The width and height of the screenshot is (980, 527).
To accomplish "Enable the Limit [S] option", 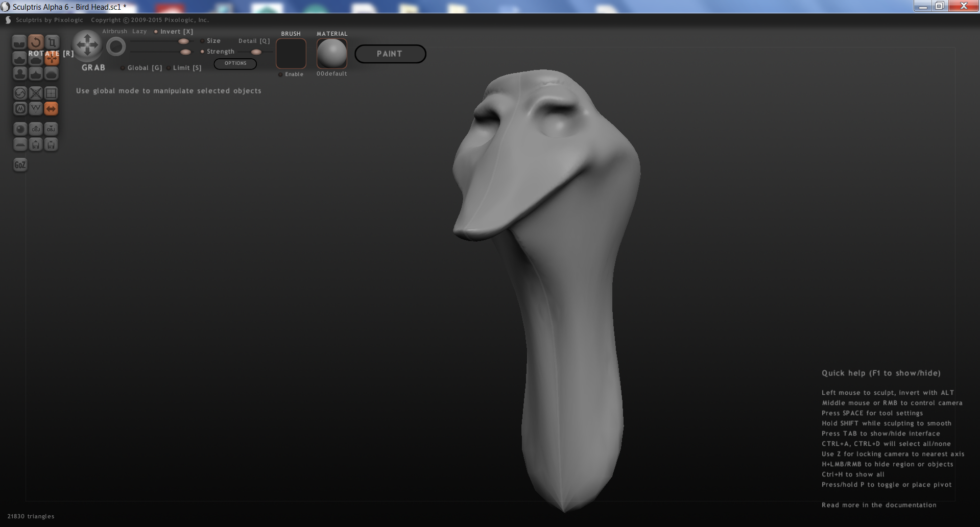I will [184, 68].
